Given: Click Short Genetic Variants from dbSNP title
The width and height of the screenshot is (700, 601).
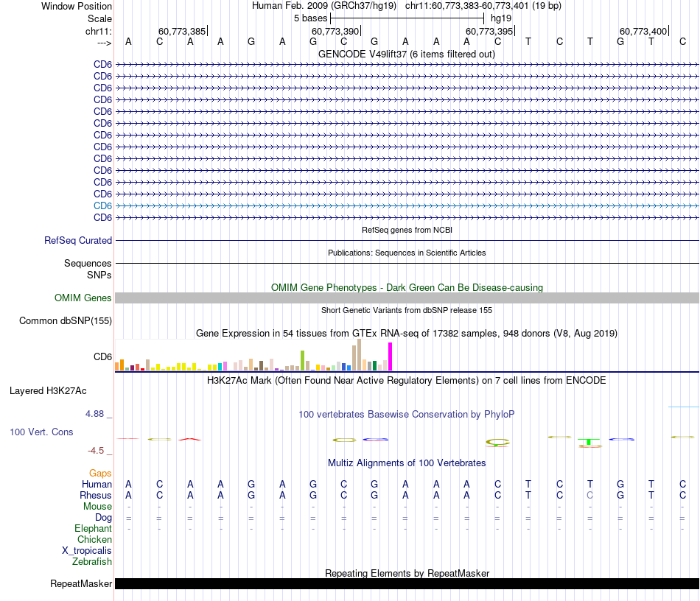Looking at the screenshot, I should 407,310.
